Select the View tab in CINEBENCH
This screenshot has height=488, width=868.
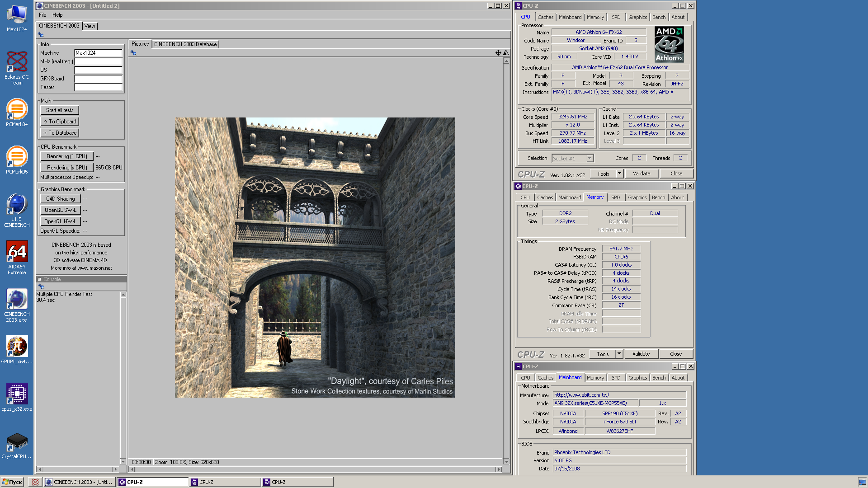coord(90,26)
